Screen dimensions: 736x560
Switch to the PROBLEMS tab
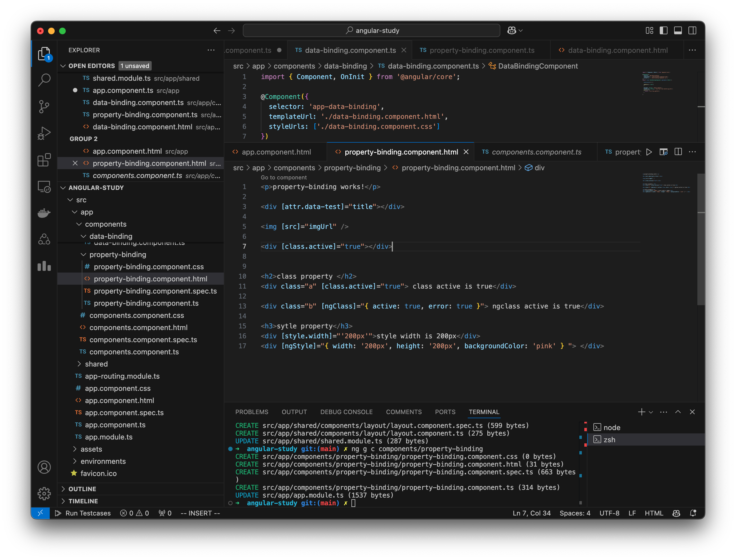252,412
